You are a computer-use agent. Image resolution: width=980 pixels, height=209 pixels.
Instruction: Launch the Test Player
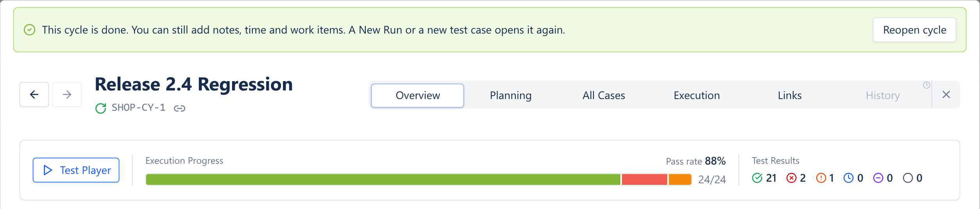click(x=76, y=170)
